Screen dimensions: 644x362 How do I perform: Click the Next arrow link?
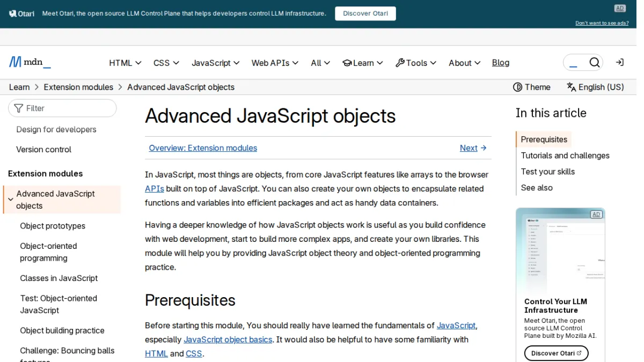coord(473,148)
